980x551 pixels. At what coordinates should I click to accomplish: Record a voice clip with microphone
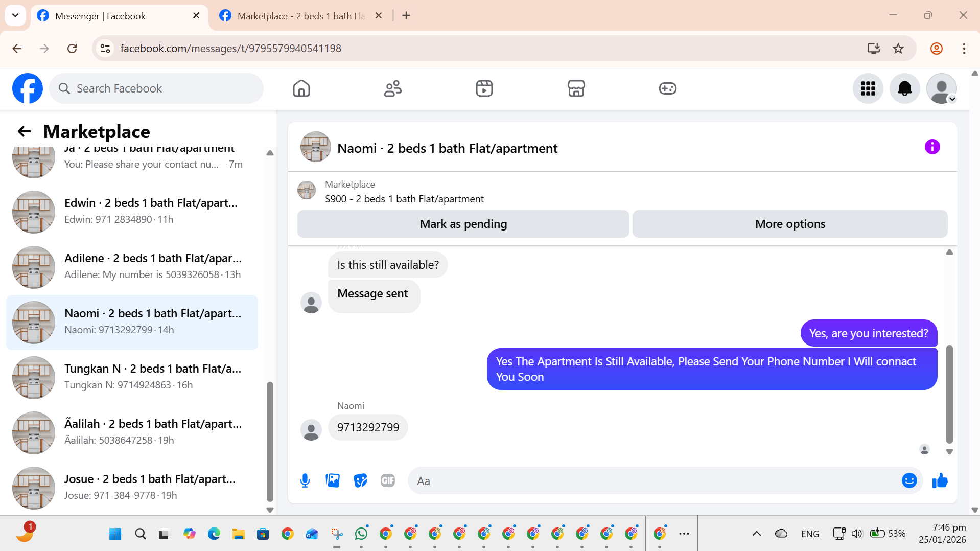305,480
